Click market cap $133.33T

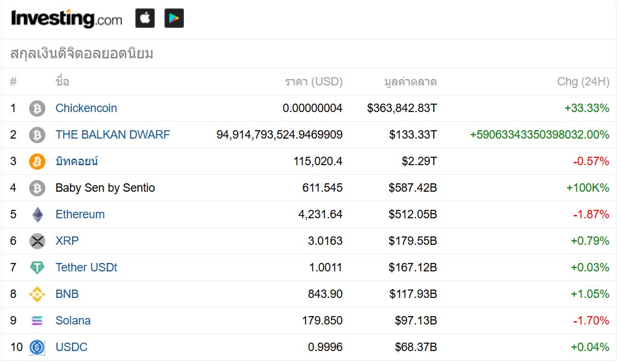pyautogui.click(x=413, y=135)
